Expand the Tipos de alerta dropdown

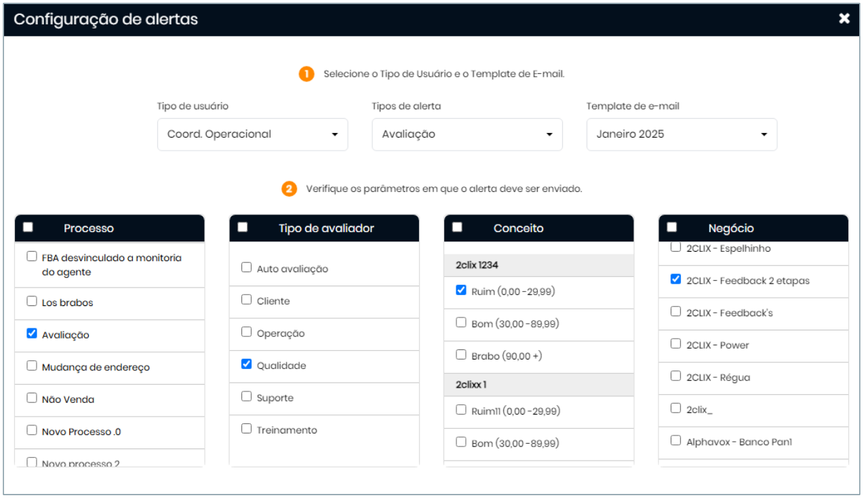point(467,134)
